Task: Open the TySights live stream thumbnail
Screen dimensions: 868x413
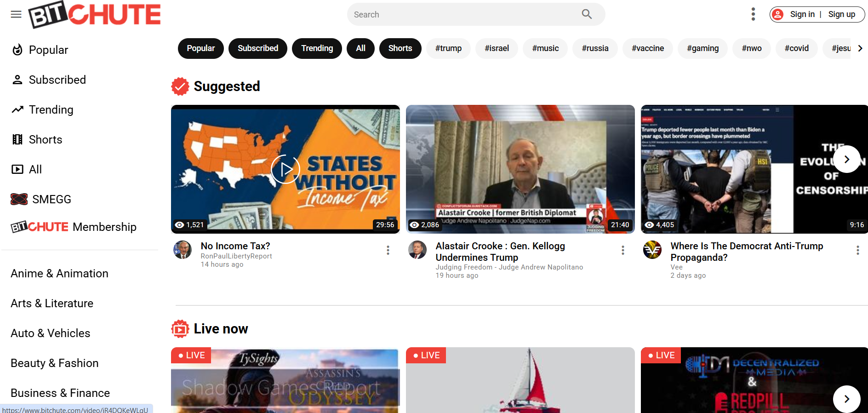Action: coord(286,380)
